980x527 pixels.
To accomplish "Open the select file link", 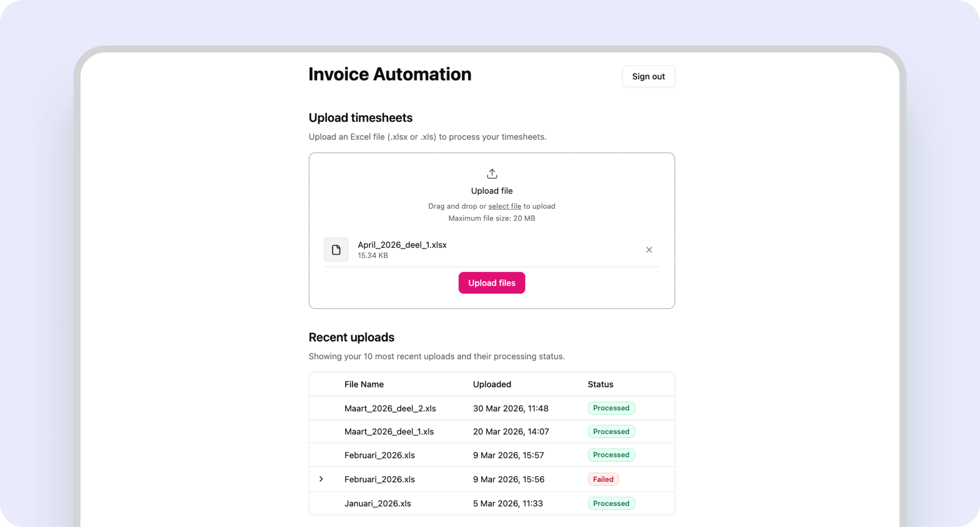I will click(504, 206).
